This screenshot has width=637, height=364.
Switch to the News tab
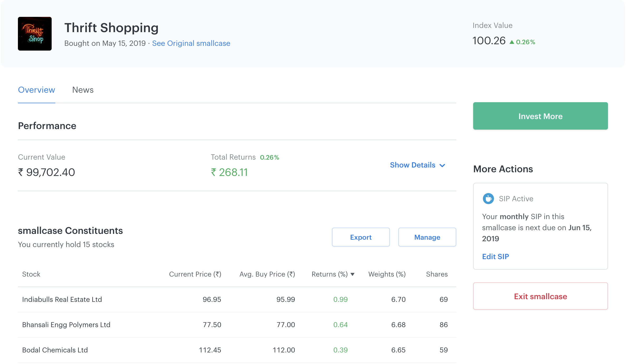pos(83,90)
